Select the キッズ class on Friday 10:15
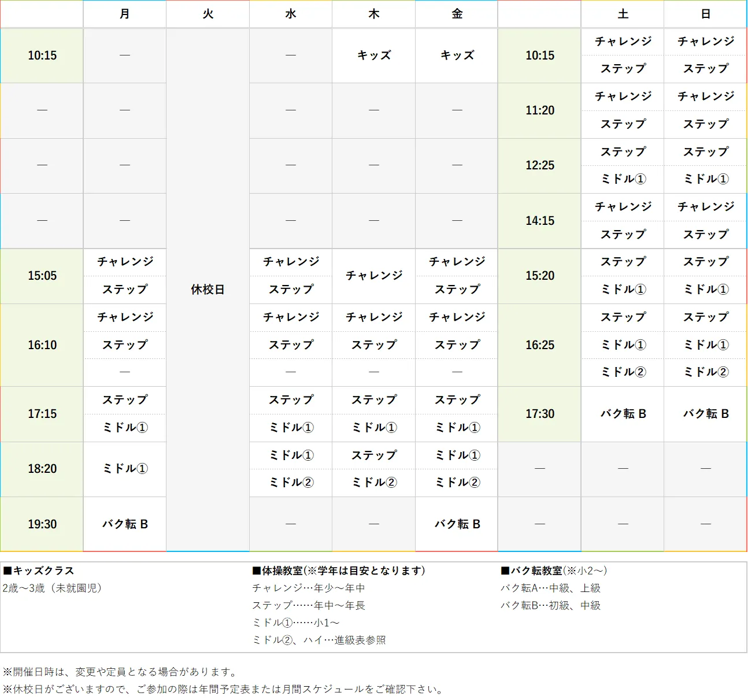The image size is (748, 700). pos(456,55)
